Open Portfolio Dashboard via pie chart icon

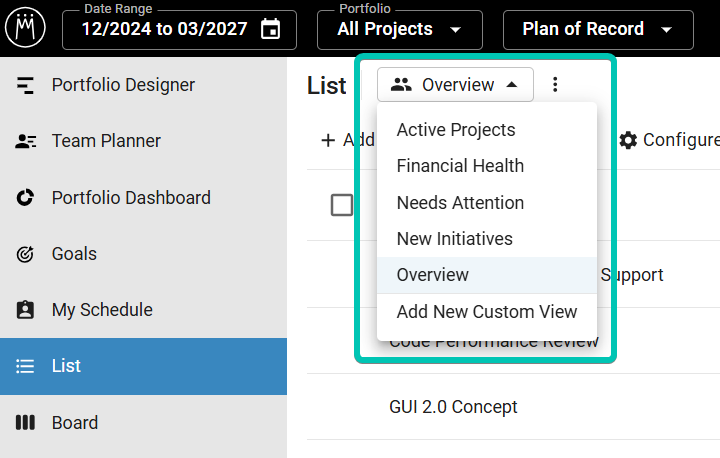click(x=26, y=198)
